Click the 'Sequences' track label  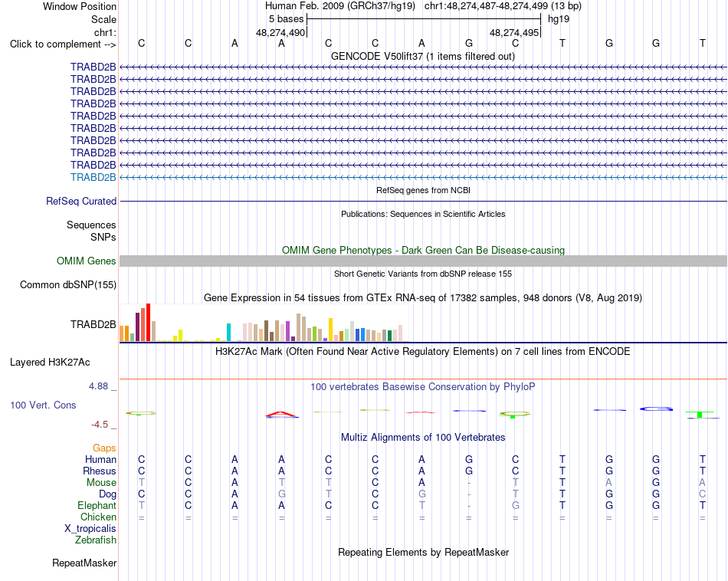click(x=91, y=225)
